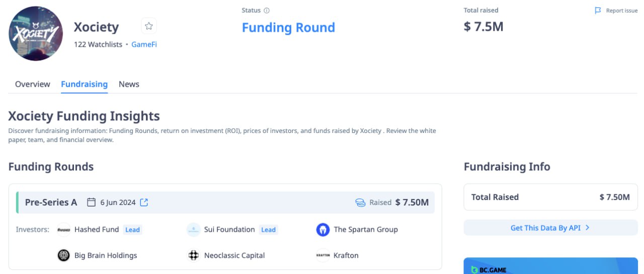
Task: Click the star watchlist icon beside Xociety
Action: tap(148, 26)
